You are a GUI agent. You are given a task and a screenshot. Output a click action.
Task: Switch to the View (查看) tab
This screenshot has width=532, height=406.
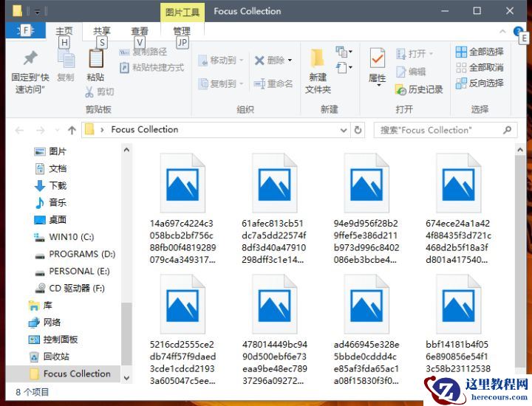click(140, 31)
